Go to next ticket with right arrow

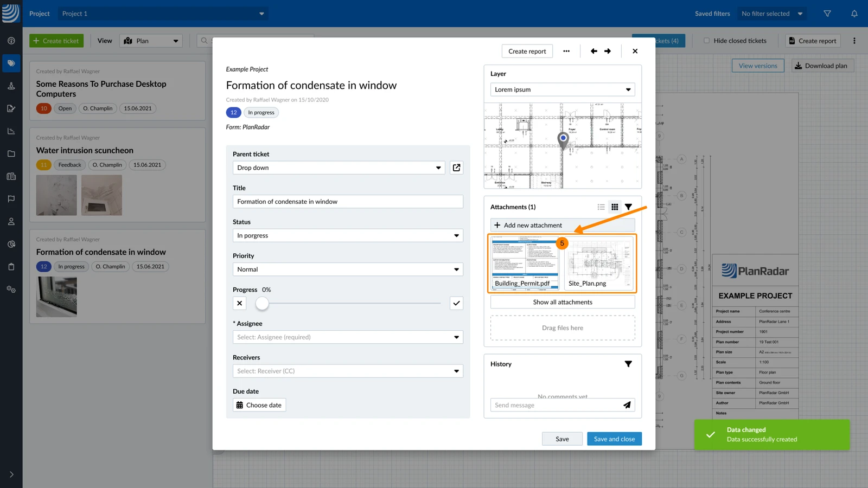coord(608,51)
